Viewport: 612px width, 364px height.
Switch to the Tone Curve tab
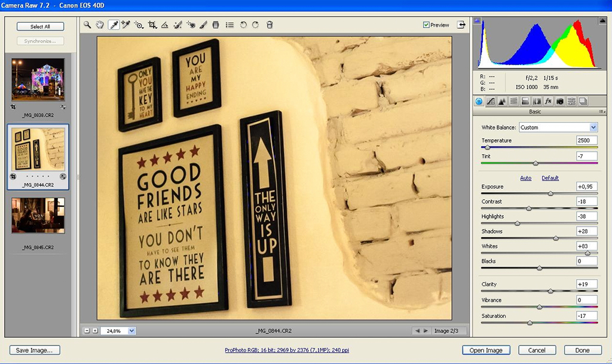[491, 101]
